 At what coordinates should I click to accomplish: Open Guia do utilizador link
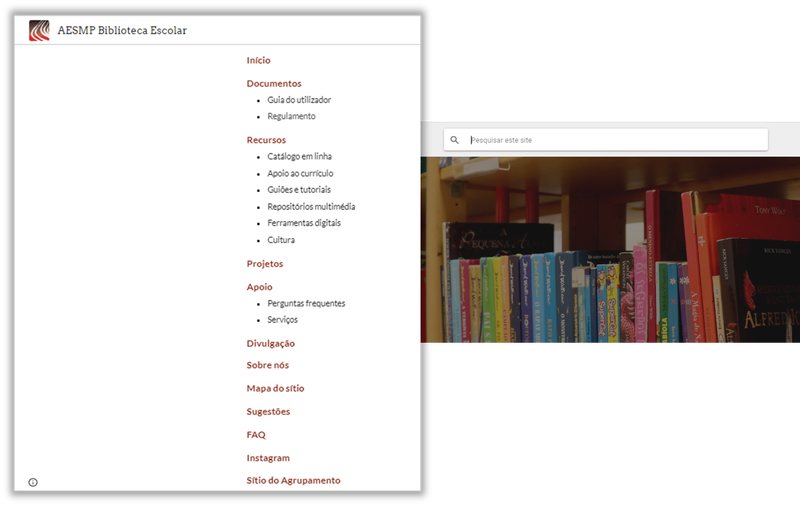[x=299, y=100]
